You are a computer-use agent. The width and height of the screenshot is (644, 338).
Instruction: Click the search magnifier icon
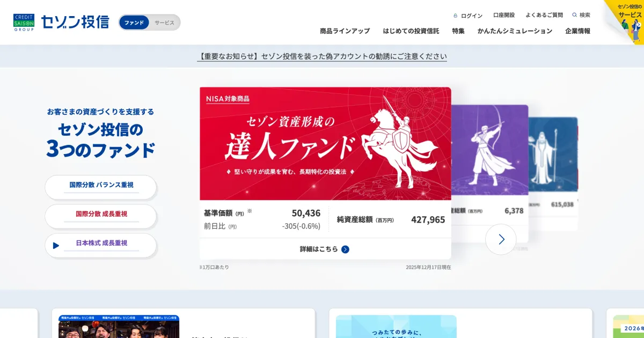coord(574,15)
